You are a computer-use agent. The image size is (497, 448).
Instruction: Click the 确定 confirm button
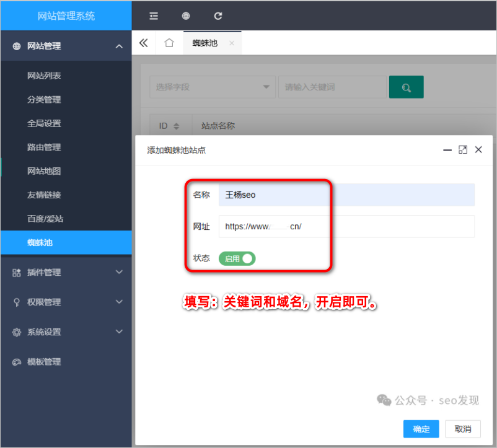click(x=421, y=429)
